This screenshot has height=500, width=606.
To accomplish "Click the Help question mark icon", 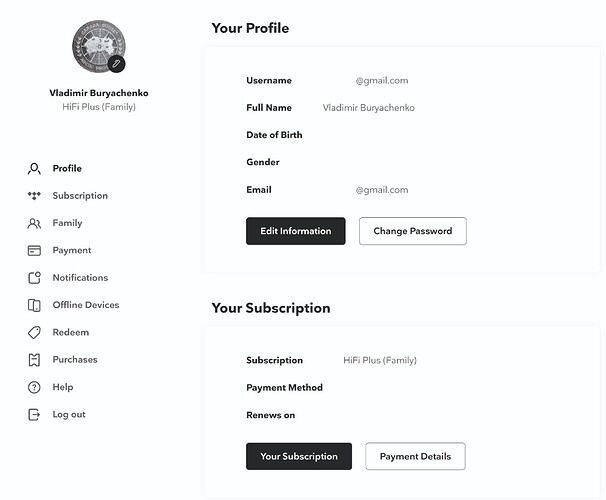I will (34, 387).
